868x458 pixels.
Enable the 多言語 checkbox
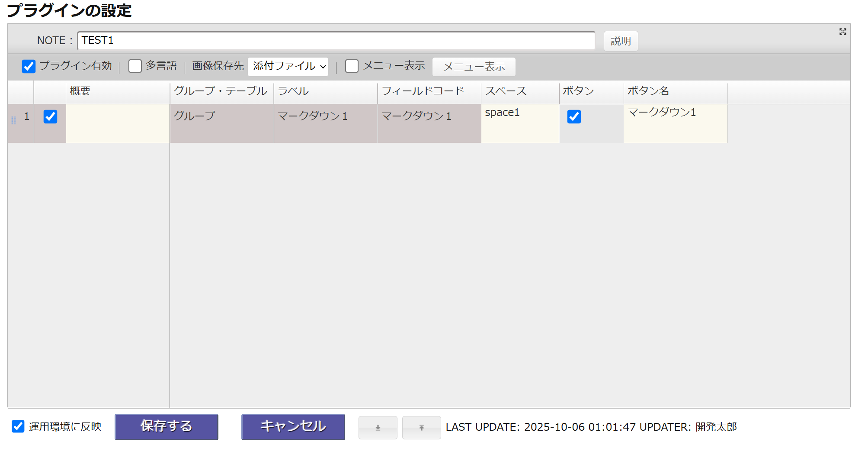pyautogui.click(x=135, y=66)
